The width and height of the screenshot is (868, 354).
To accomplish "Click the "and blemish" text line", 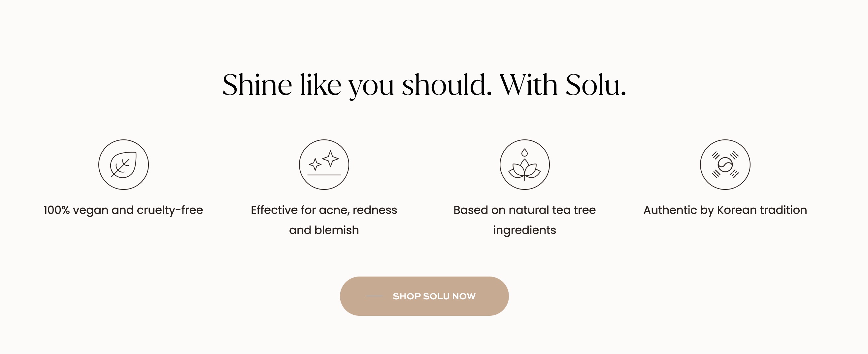I will [x=324, y=230].
